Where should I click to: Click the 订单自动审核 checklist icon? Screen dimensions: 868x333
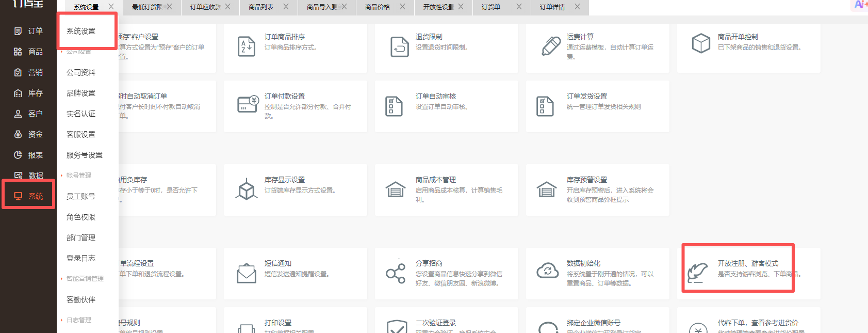click(394, 106)
